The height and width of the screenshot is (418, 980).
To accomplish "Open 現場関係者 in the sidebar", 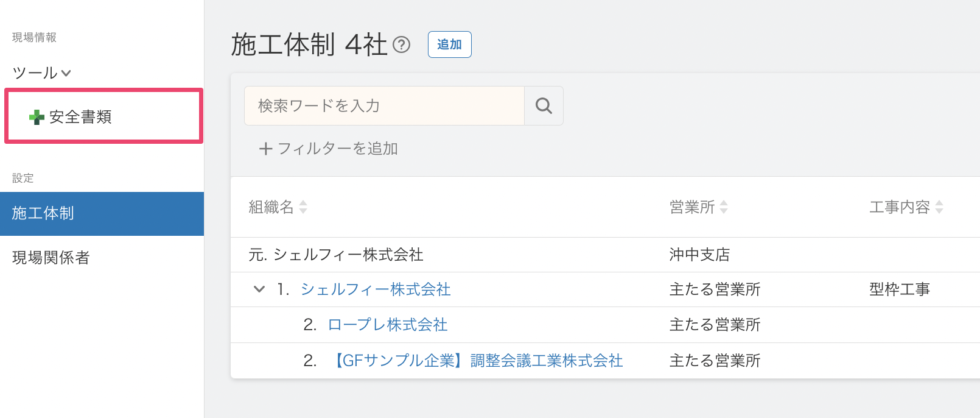I will coord(51,258).
